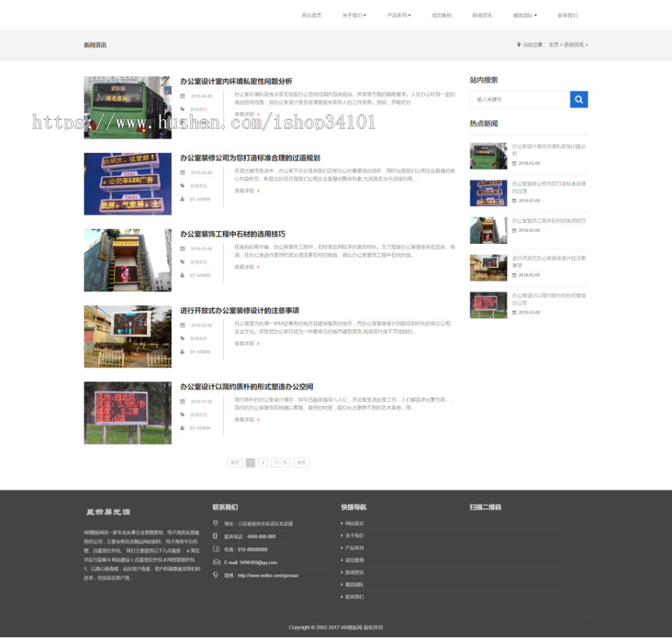Open the 关于我们 dropdown menu
The image size is (672, 638).
tap(352, 14)
